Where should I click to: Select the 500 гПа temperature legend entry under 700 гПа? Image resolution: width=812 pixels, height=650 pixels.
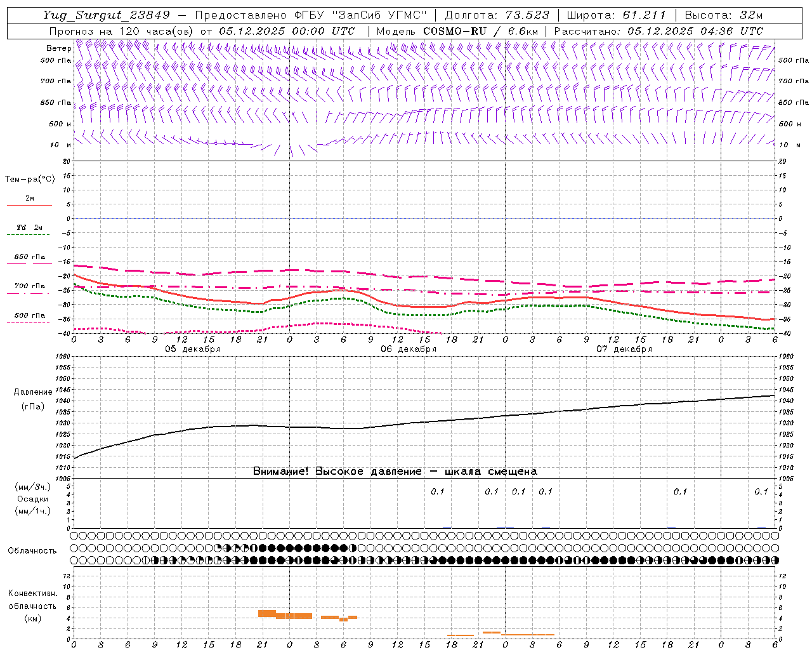[30, 315]
